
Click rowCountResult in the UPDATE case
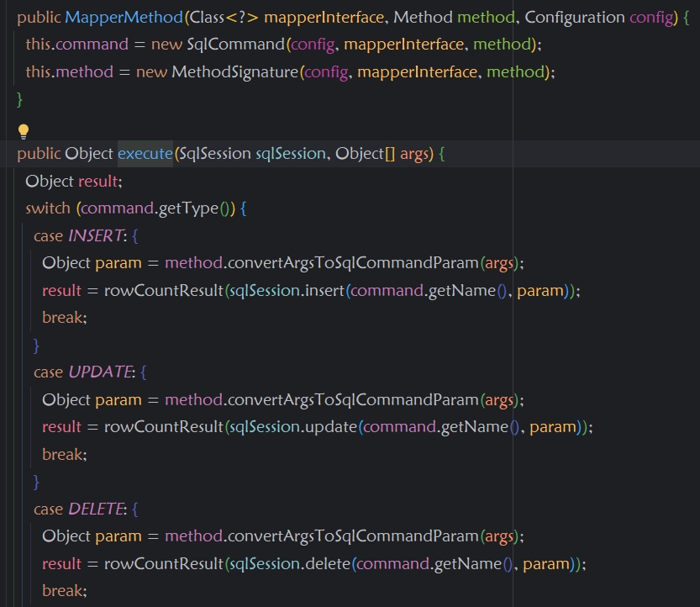click(x=164, y=427)
